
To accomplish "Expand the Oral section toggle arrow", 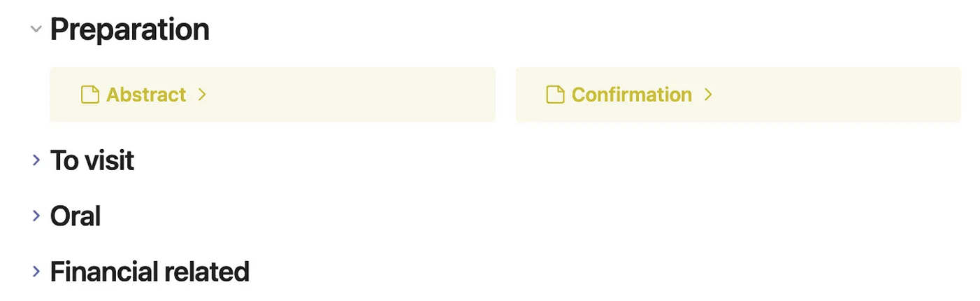I will coord(36,216).
